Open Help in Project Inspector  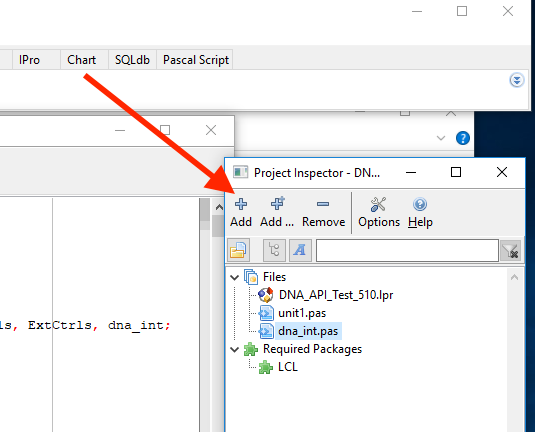[x=420, y=212]
